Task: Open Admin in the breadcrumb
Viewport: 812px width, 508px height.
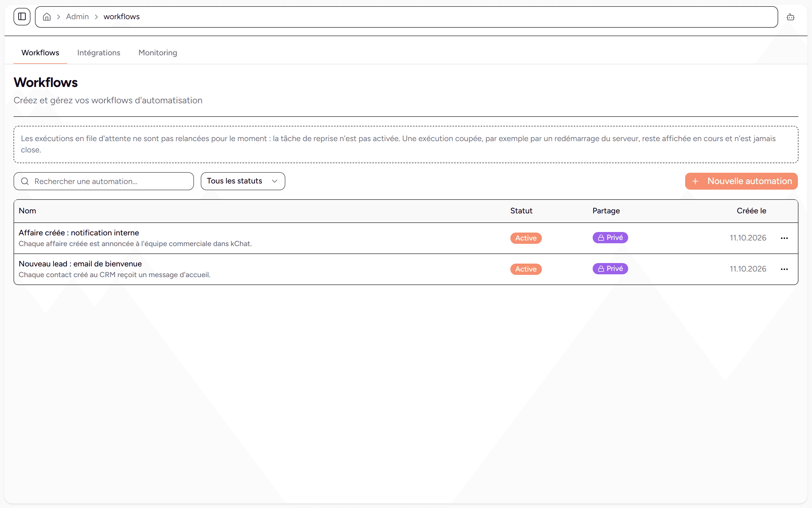Action: coord(77,16)
